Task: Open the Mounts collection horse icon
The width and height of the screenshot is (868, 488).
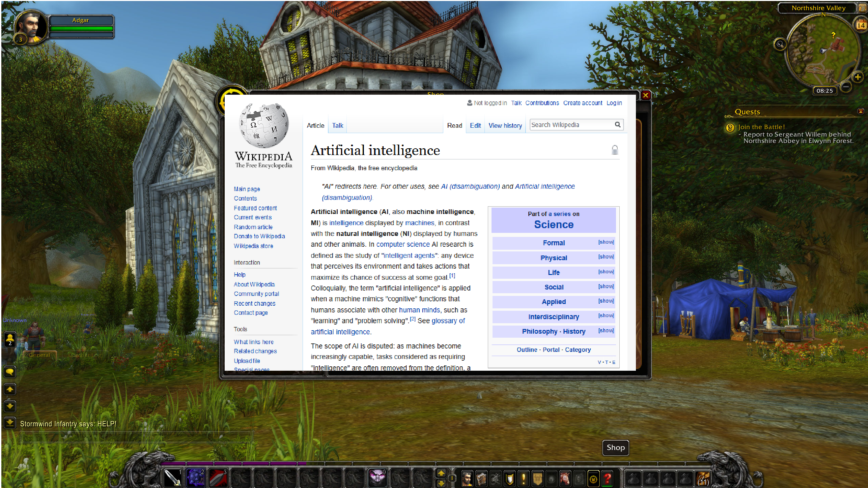Action: pyautogui.click(x=565, y=479)
